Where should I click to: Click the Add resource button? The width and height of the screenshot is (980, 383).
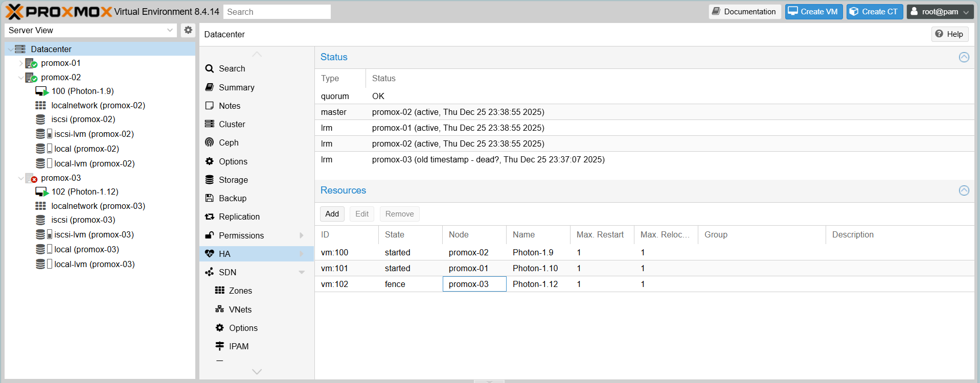coord(332,214)
